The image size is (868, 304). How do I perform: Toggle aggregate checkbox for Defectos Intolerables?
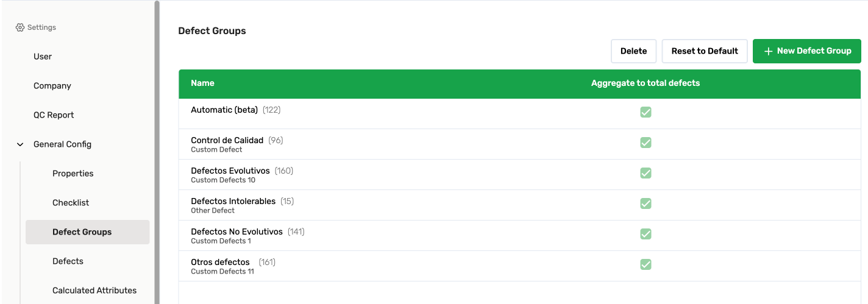tap(646, 203)
